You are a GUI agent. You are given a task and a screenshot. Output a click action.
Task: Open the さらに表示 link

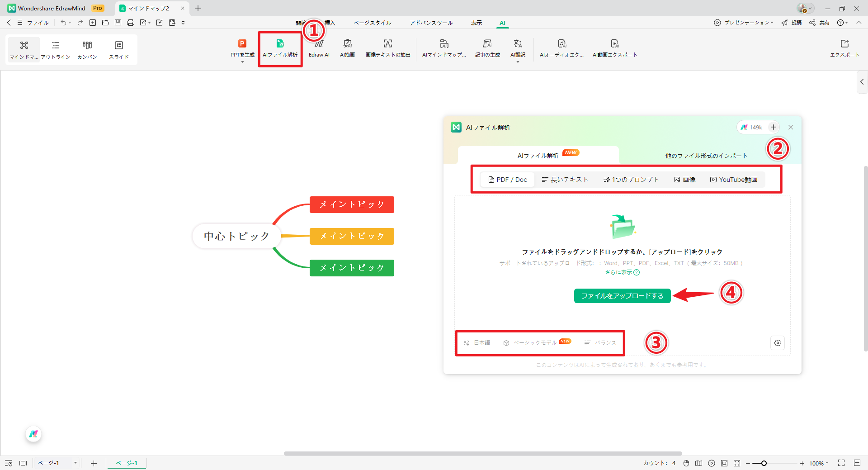[x=619, y=272]
